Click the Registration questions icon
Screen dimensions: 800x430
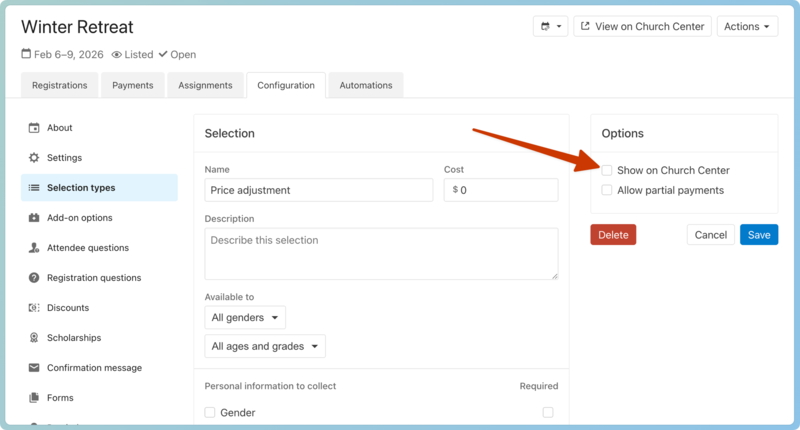click(34, 278)
